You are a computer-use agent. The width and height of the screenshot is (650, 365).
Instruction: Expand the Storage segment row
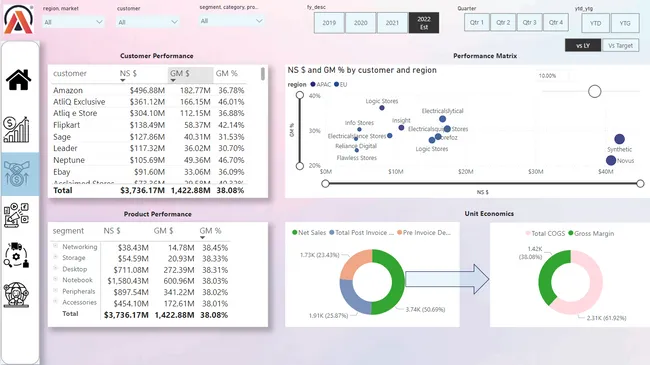pyautogui.click(x=56, y=257)
